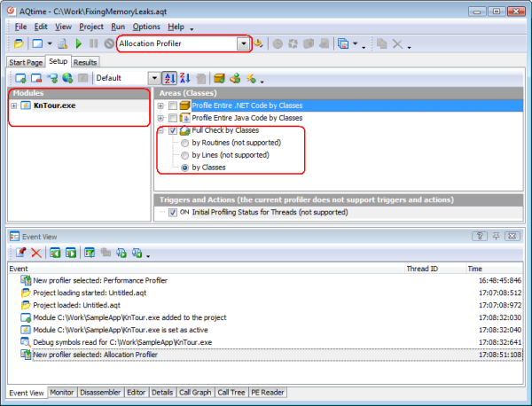The height and width of the screenshot is (406, 532).
Task: Switch to the PE Reader tab
Action: [268, 393]
